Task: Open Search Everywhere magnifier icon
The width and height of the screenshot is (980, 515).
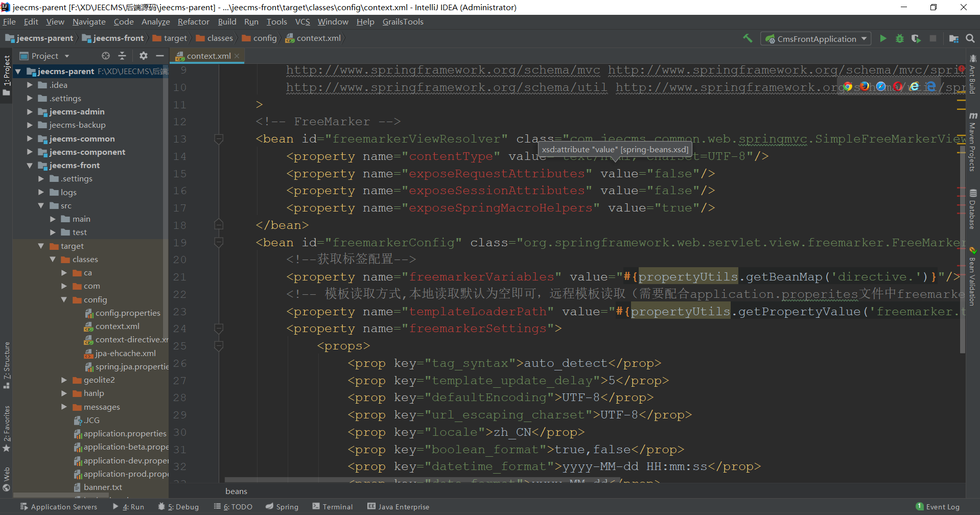Action: click(970, 39)
